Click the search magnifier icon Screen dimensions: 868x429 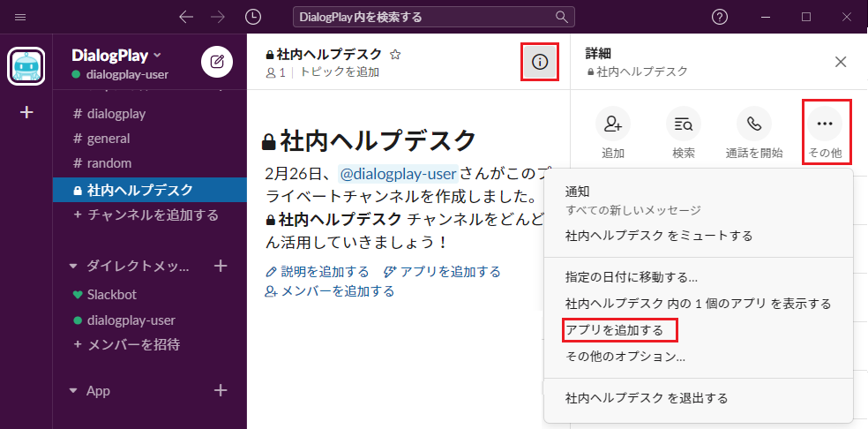(561, 17)
